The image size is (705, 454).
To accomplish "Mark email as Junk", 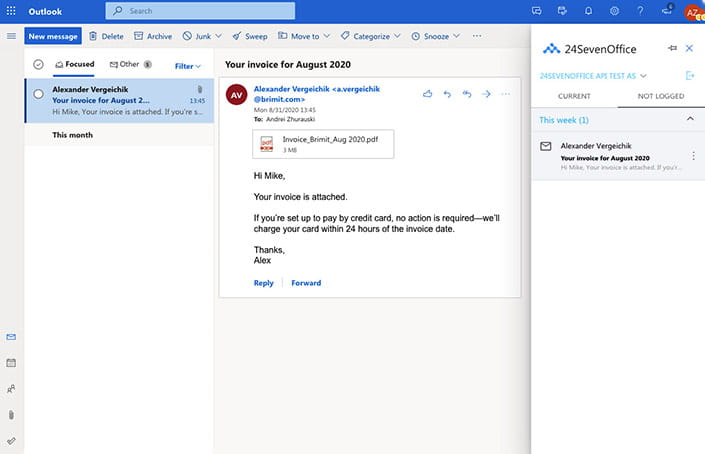I will click(197, 36).
